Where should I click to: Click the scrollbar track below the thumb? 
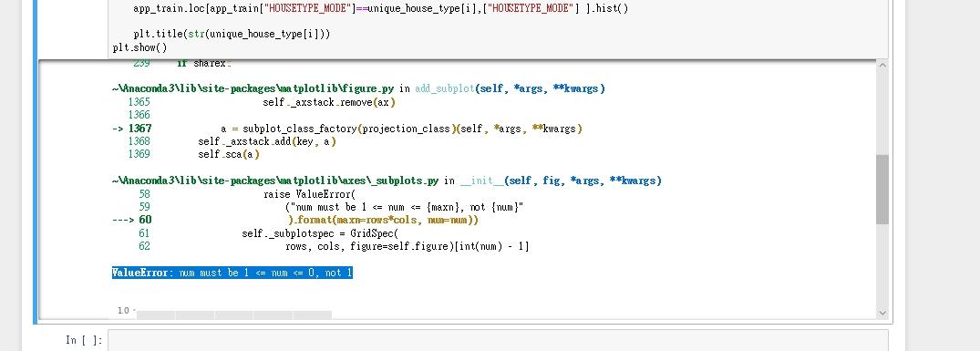coord(882,266)
